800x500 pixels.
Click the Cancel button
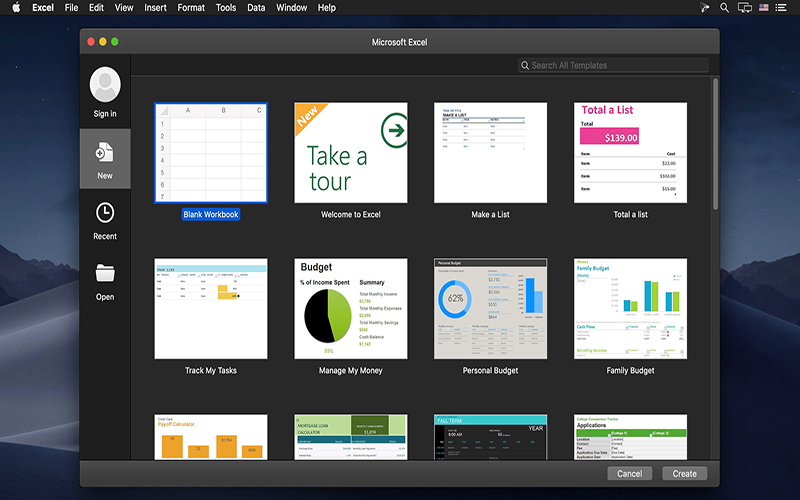(x=630, y=473)
